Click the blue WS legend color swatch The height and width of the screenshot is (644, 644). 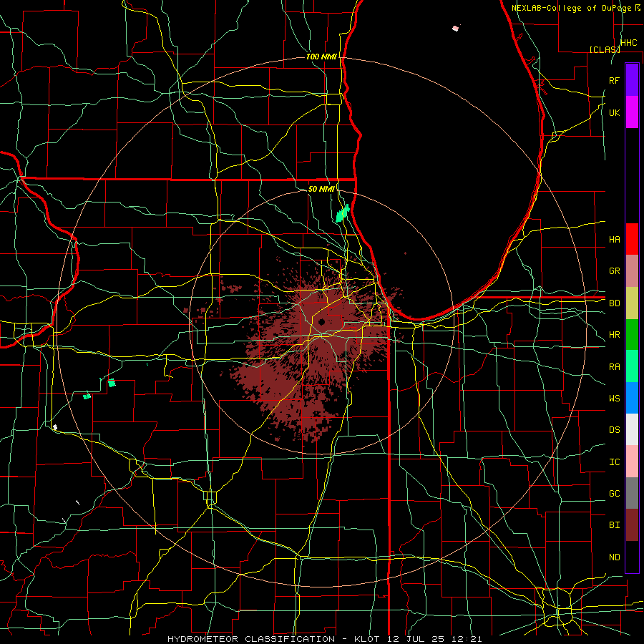[x=632, y=398]
